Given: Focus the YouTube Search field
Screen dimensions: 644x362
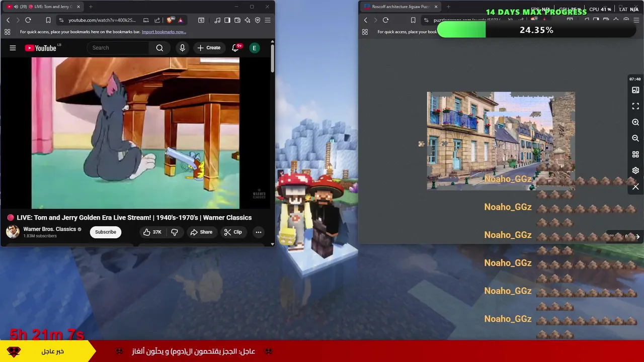Looking at the screenshot, I should tap(118, 48).
